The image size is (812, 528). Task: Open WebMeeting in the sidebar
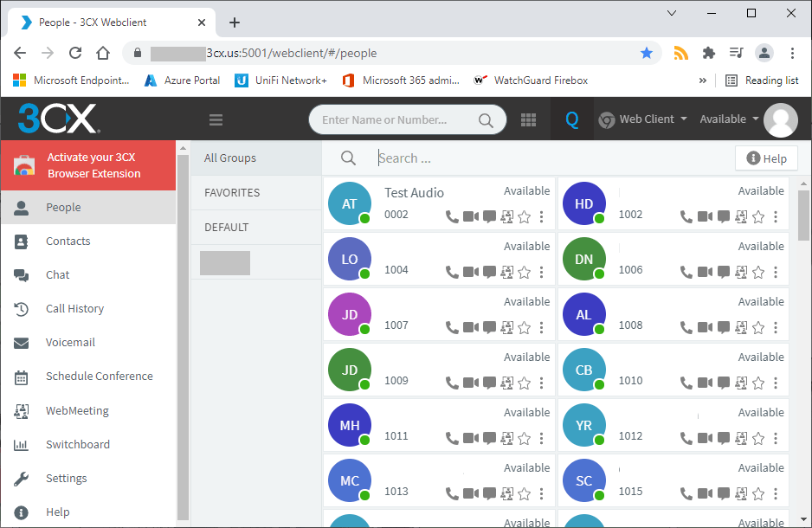click(x=88, y=410)
